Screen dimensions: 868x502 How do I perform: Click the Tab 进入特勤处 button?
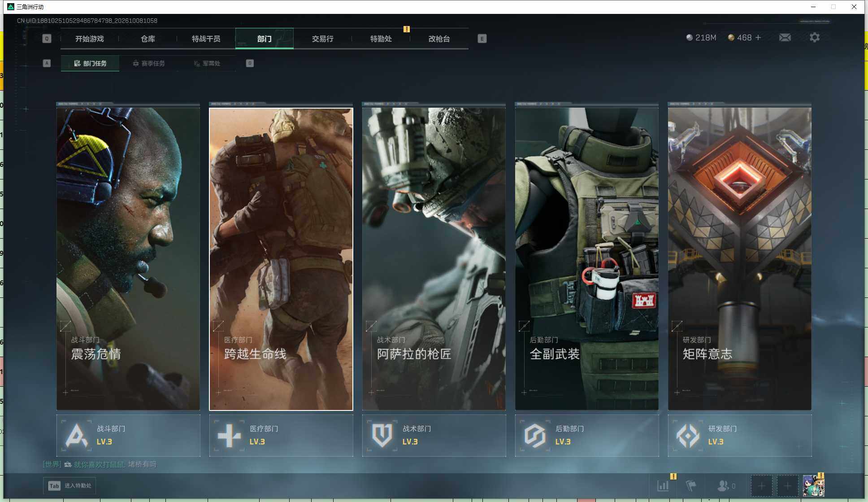point(70,486)
